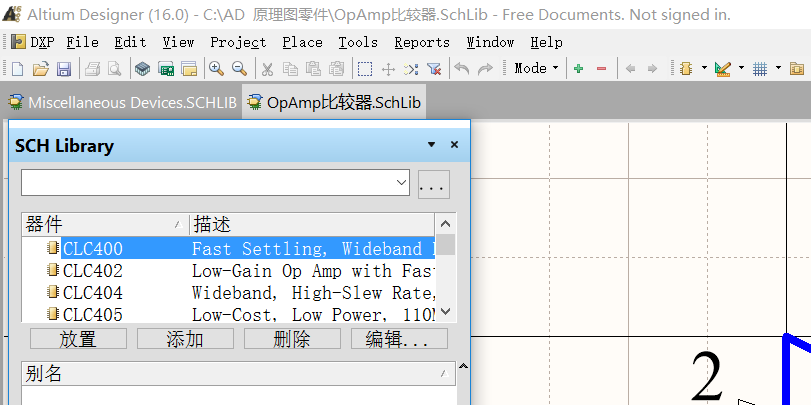Click the 编辑... (Edit) button
This screenshot has width=811, height=405.
click(399, 339)
